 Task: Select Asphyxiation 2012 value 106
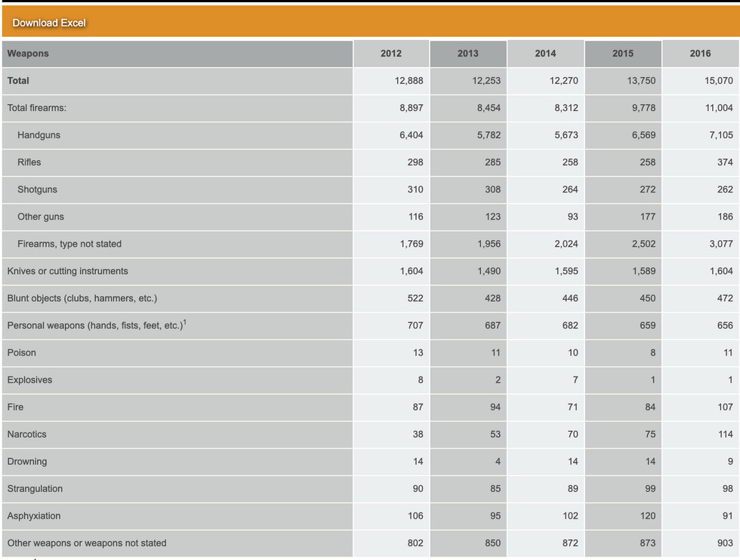415,516
